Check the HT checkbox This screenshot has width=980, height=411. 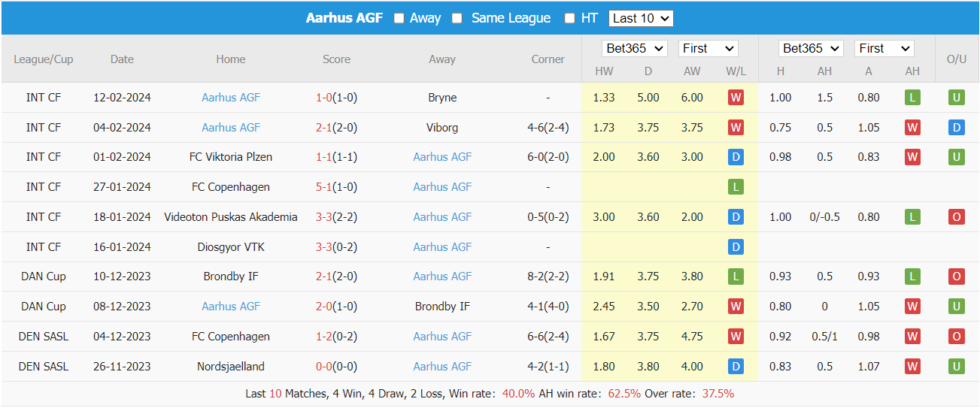pos(570,18)
